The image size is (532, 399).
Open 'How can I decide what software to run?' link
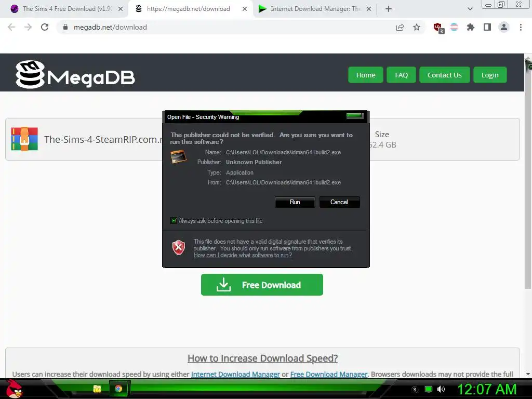coord(243,255)
